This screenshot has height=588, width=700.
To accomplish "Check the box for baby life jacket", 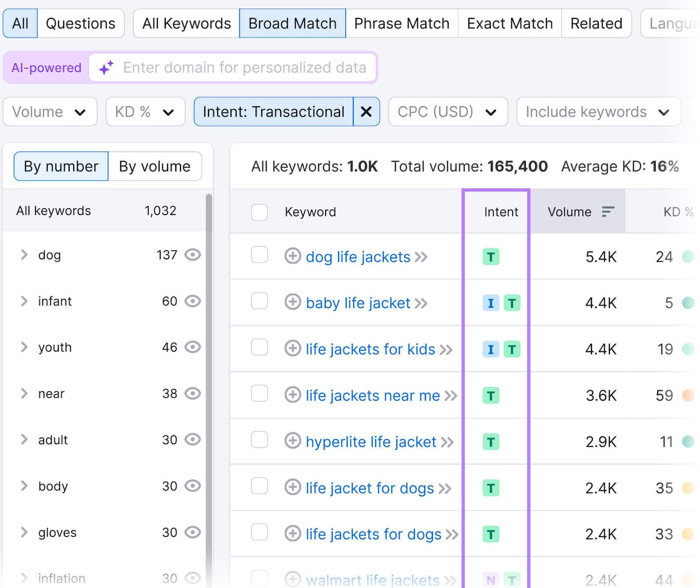I will (x=259, y=301).
